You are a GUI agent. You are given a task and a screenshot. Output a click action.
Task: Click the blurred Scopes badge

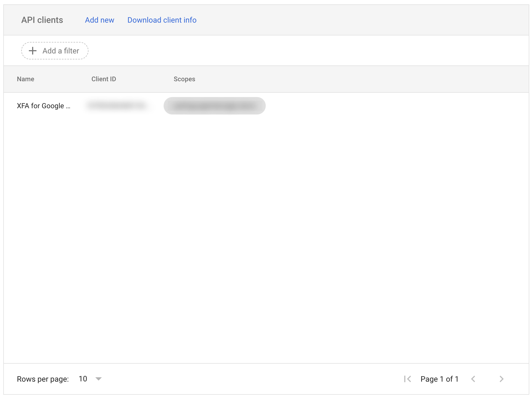(x=214, y=106)
